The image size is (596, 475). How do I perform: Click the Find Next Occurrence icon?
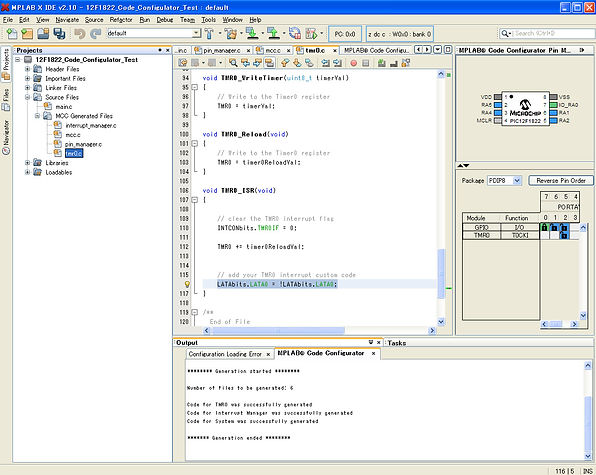point(257,63)
